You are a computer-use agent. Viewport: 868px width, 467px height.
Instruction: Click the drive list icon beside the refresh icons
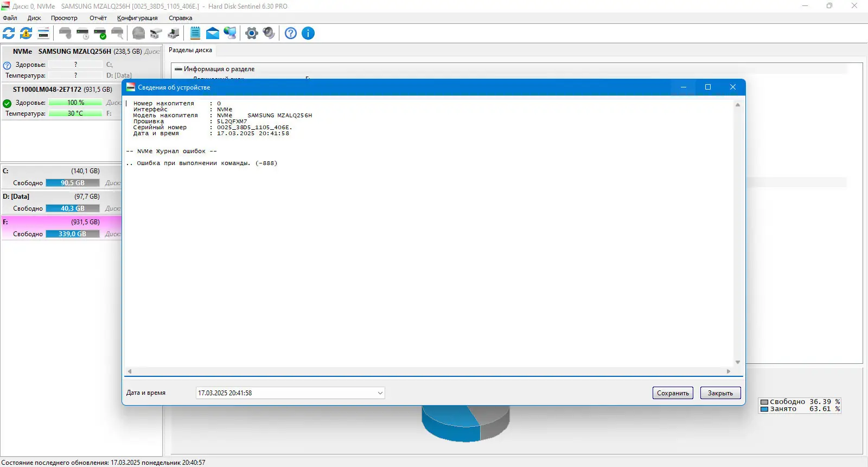(x=43, y=33)
